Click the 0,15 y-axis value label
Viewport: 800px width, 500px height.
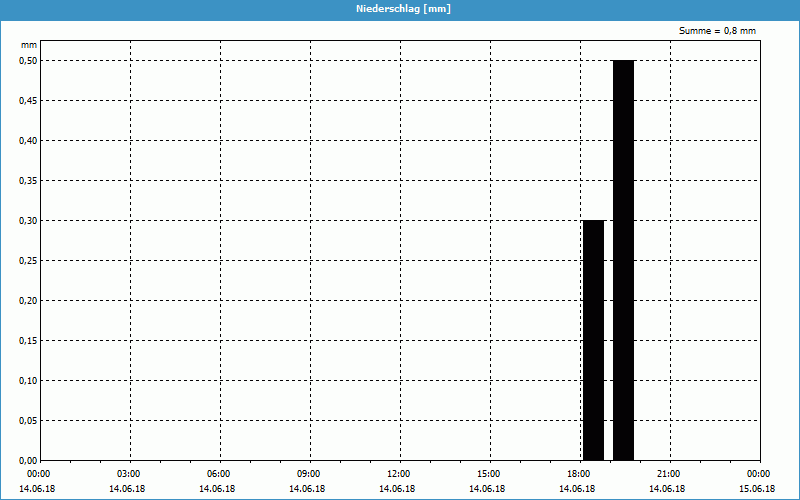point(28,340)
